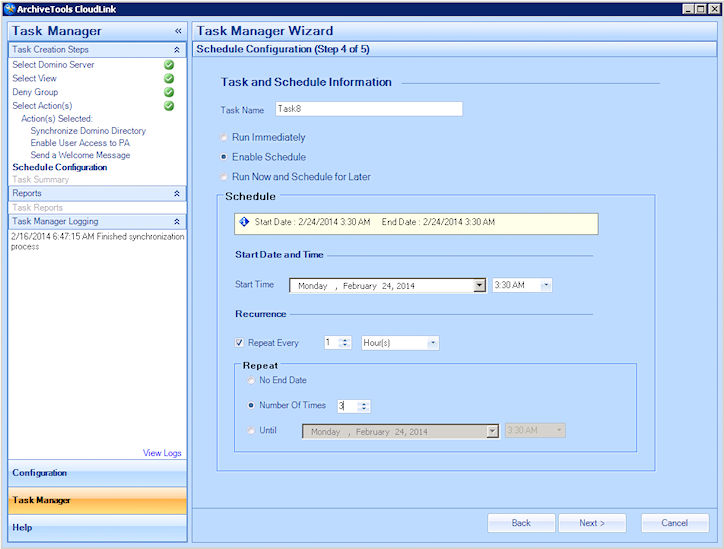The image size is (724, 549).
Task: Adjust the Repeat Every value spinner
Action: [345, 343]
